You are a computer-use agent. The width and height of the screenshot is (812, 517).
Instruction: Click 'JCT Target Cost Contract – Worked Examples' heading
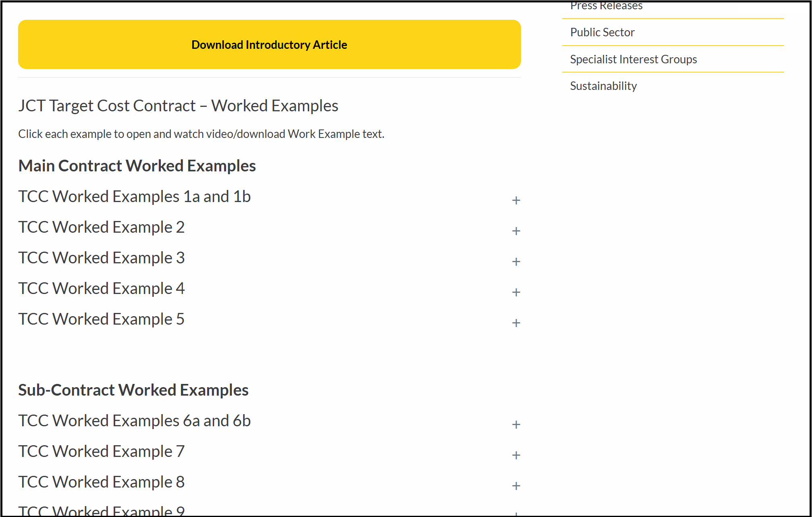pos(178,106)
